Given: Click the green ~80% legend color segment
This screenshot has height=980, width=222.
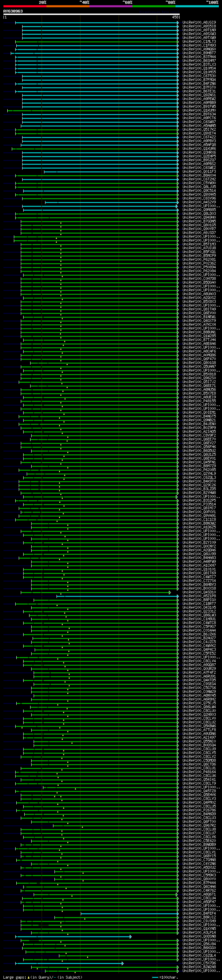Looking at the screenshot, I should click(154, 6).
